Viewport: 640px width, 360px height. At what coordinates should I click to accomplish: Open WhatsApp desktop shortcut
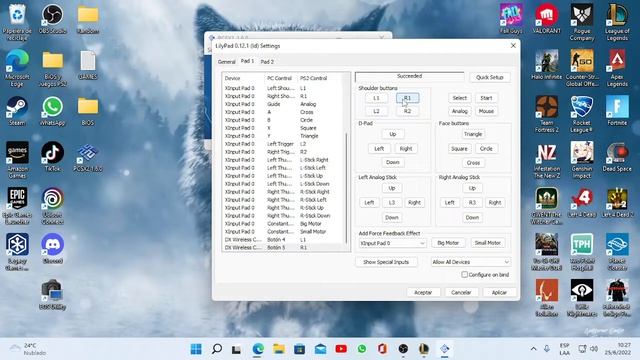(x=52, y=111)
